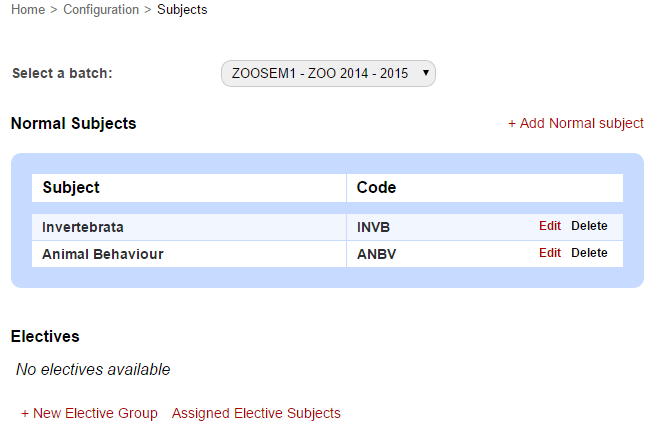Open the Configuration breadcrumb link

[101, 10]
